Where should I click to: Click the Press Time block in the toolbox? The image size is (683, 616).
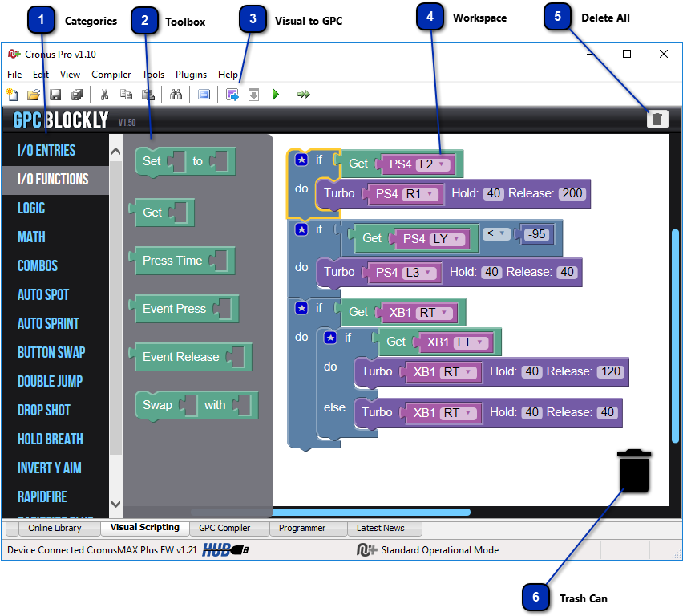click(x=182, y=261)
